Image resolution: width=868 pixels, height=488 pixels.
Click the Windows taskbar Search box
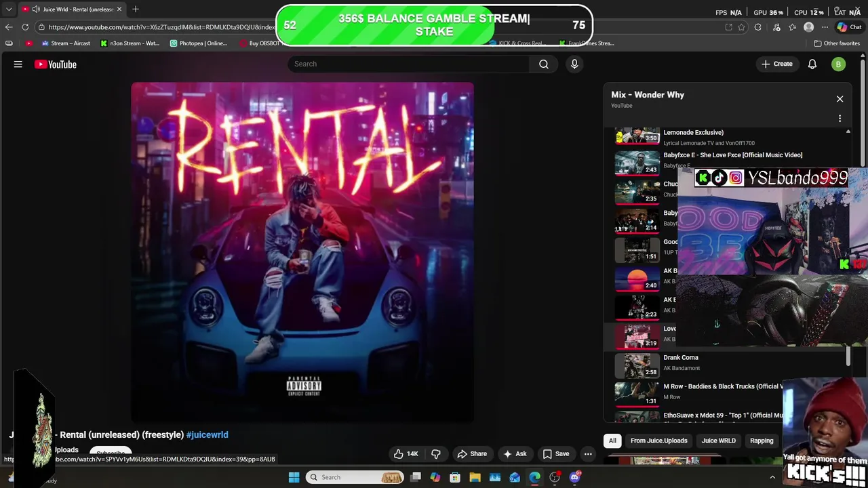point(355,477)
